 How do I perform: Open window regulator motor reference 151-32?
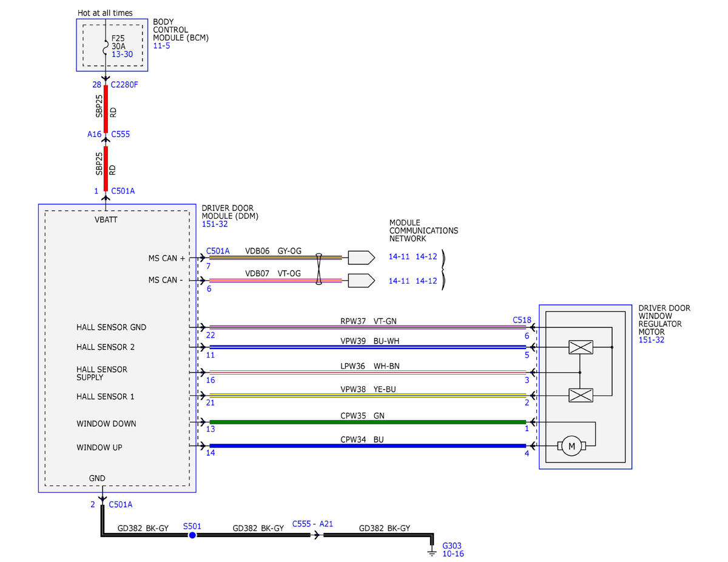pyautogui.click(x=651, y=340)
